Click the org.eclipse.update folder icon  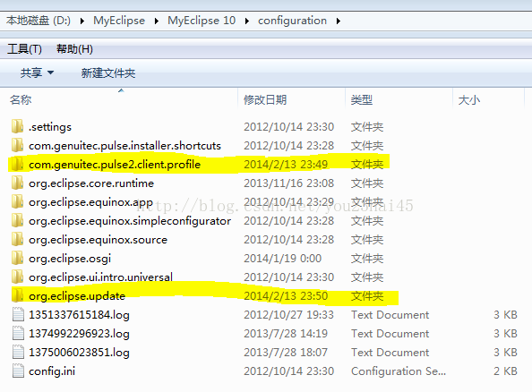pyautogui.click(x=17, y=295)
